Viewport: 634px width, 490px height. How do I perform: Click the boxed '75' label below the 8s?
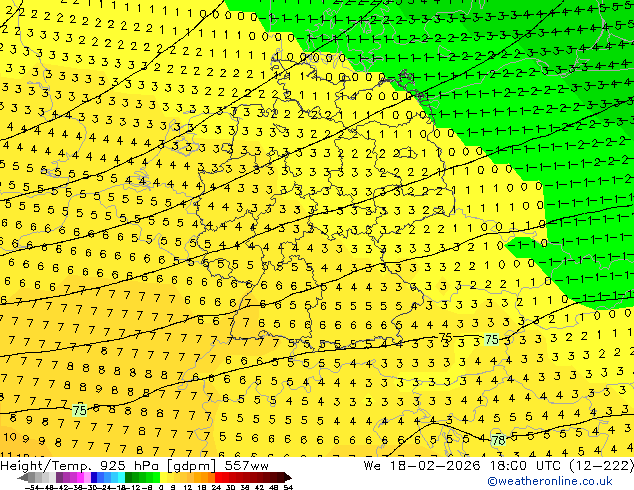(x=79, y=410)
